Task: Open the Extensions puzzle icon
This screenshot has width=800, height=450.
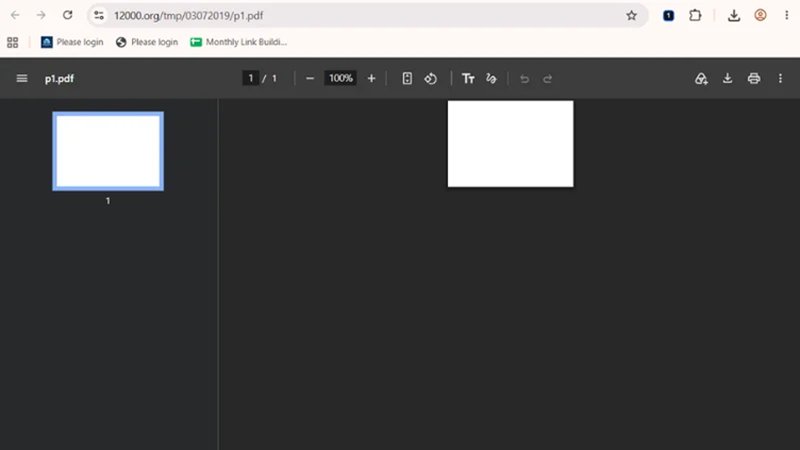Action: pos(695,15)
